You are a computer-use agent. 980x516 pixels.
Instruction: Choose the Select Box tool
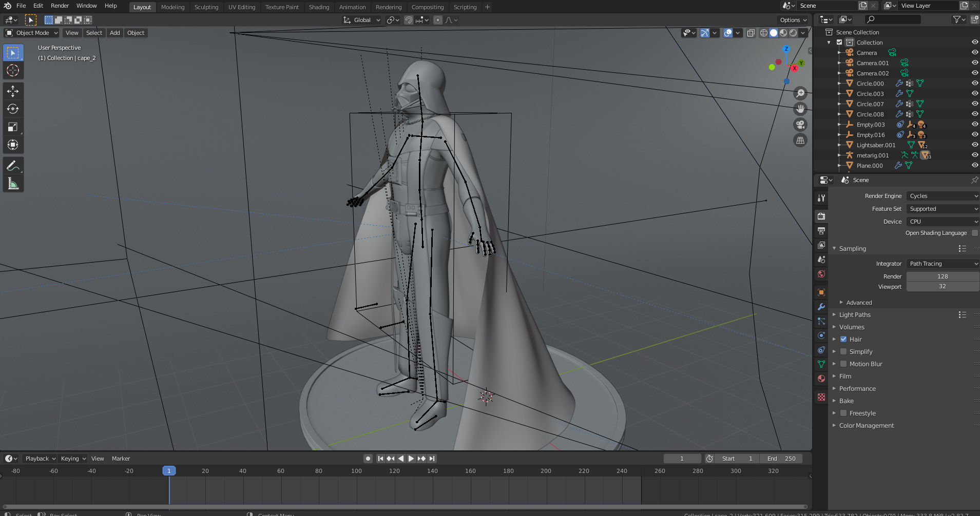13,52
